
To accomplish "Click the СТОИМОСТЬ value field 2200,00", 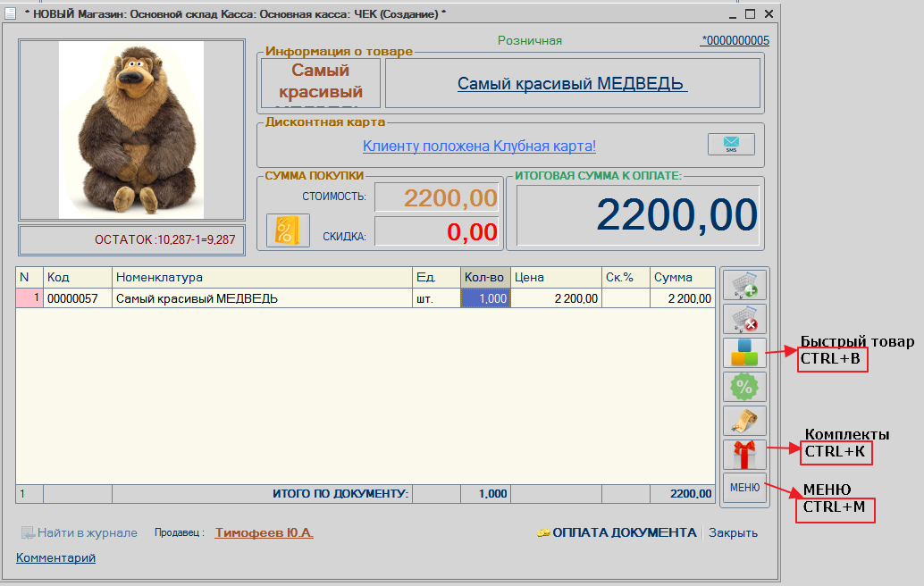I will [x=437, y=197].
